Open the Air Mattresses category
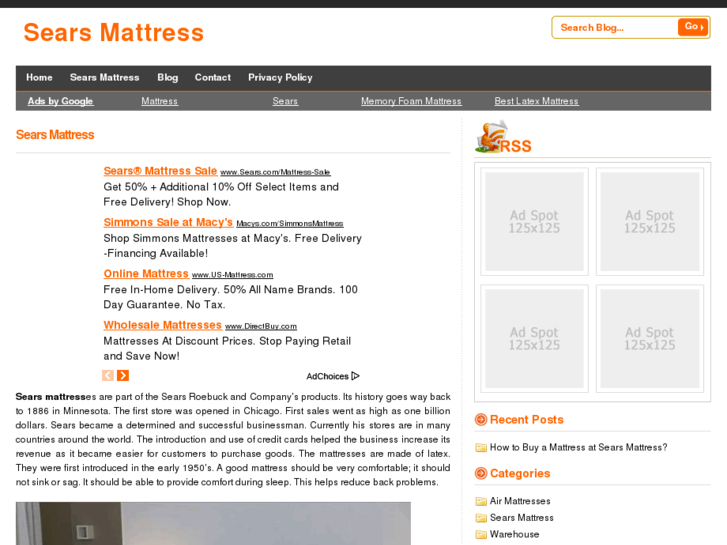This screenshot has height=545, width=727. point(520,501)
